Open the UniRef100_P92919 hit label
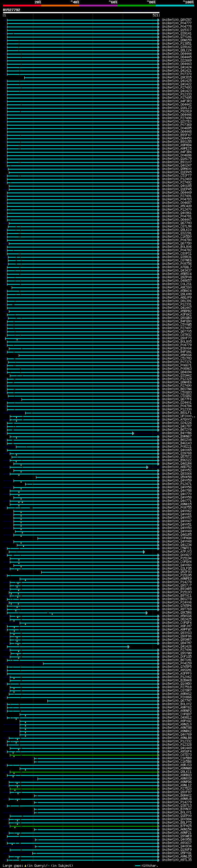 [177, 111]
